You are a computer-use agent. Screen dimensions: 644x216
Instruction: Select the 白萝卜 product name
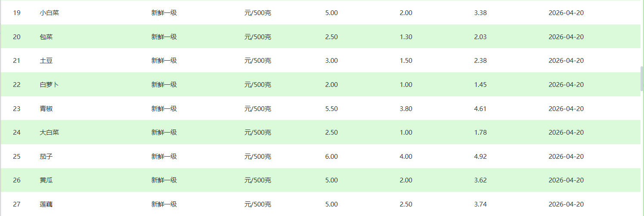(x=49, y=85)
